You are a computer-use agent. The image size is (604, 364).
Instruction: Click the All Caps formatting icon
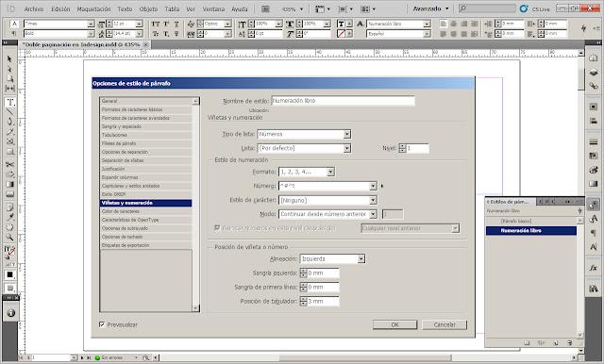click(155, 24)
